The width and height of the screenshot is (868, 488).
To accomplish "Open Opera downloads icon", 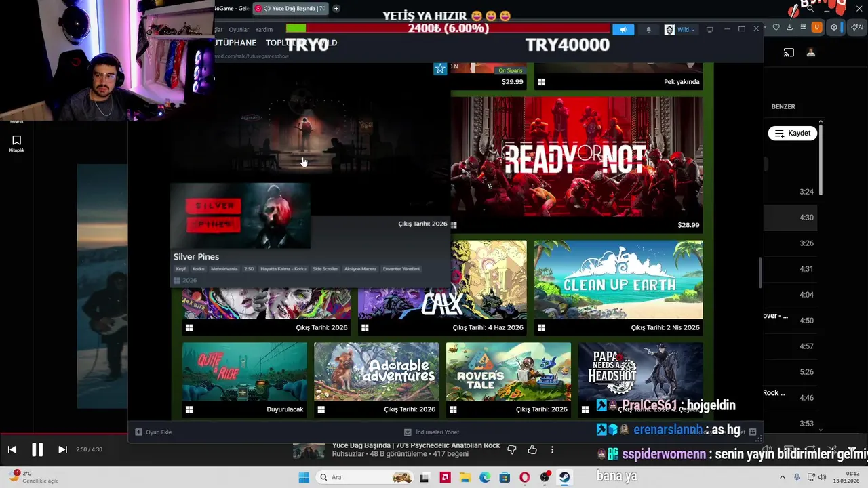I will click(x=790, y=27).
